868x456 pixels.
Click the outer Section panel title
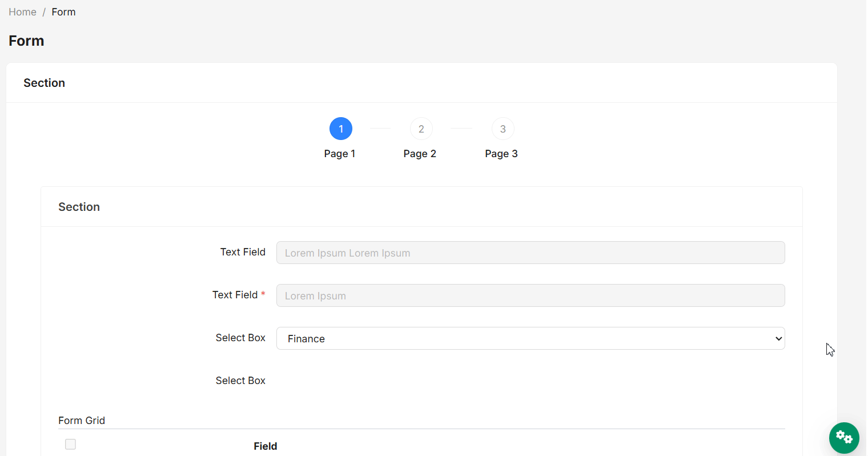44,83
